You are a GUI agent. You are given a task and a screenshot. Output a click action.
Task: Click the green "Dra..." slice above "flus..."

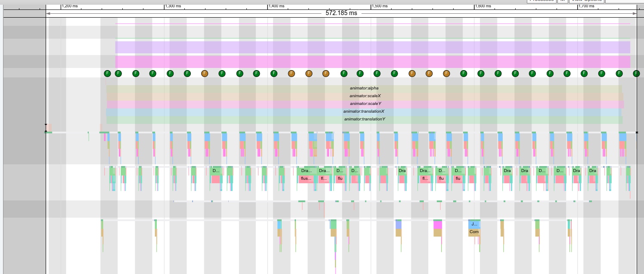point(306,171)
